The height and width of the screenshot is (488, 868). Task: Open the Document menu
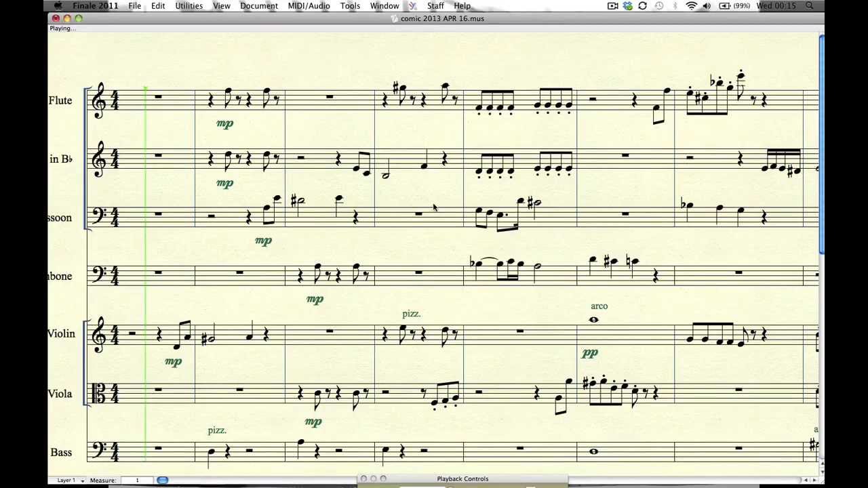259,6
